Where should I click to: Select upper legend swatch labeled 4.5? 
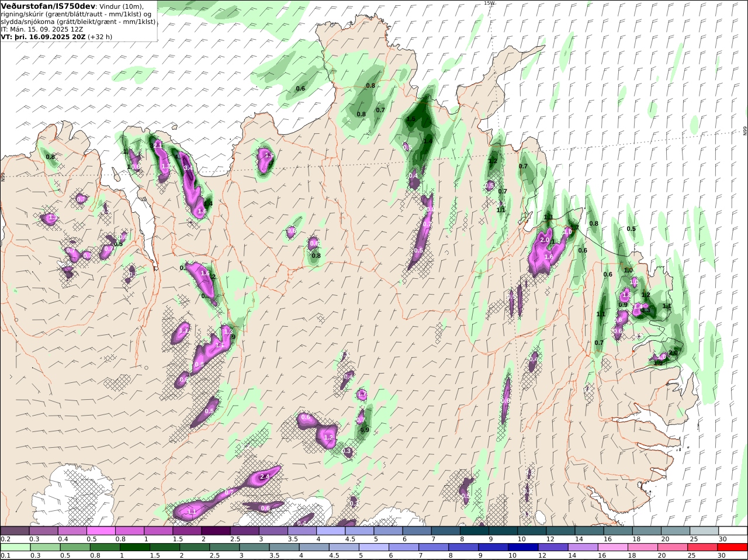coord(359,530)
